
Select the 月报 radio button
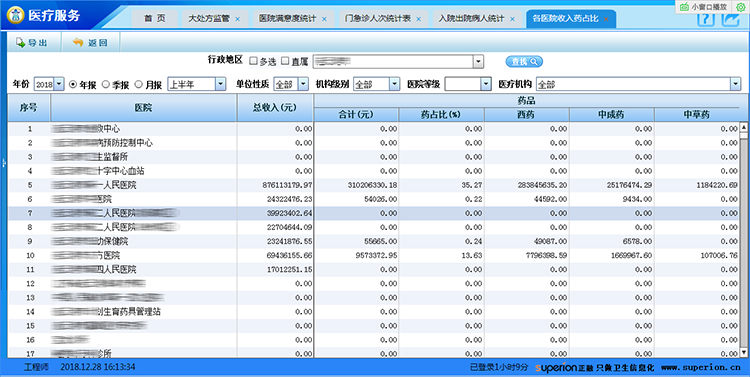(139, 84)
